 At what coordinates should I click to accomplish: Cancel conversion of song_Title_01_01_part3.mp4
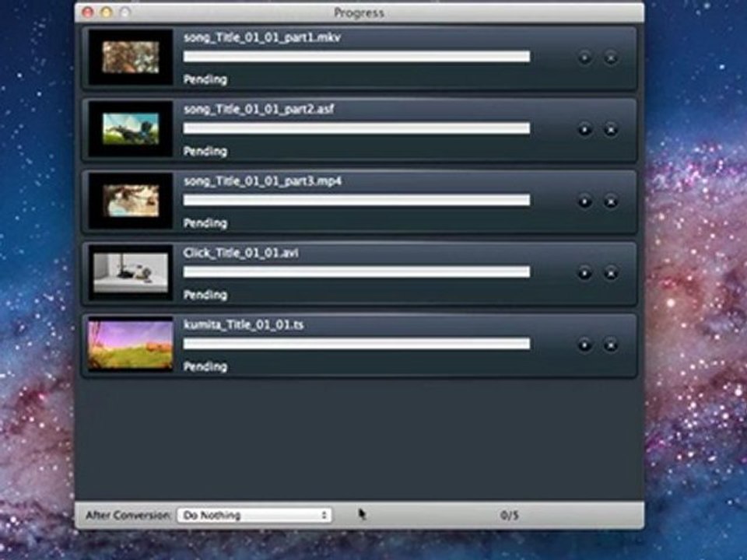pyautogui.click(x=610, y=201)
